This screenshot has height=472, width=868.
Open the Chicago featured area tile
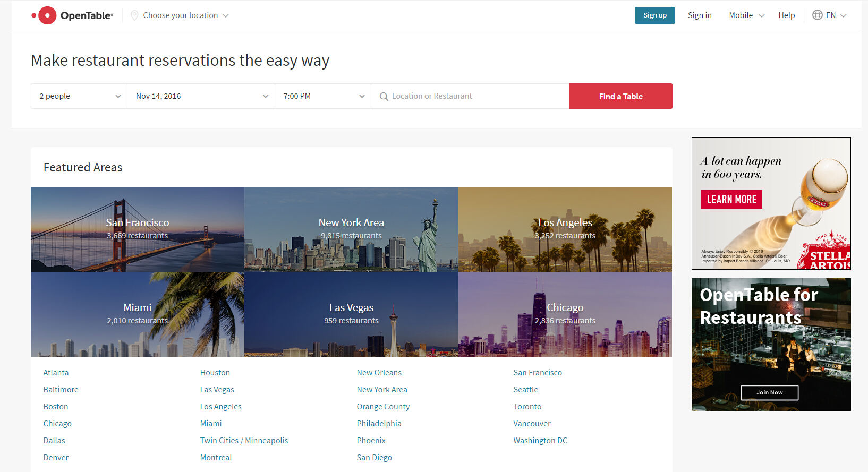(565, 314)
